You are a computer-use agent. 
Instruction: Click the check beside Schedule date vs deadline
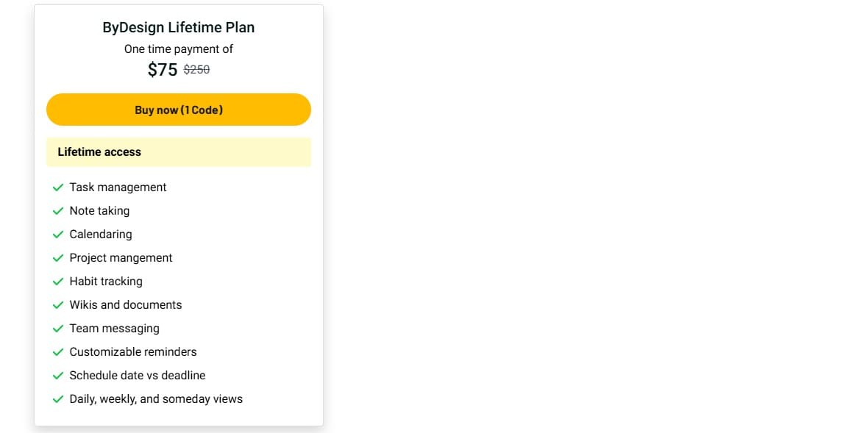point(58,376)
